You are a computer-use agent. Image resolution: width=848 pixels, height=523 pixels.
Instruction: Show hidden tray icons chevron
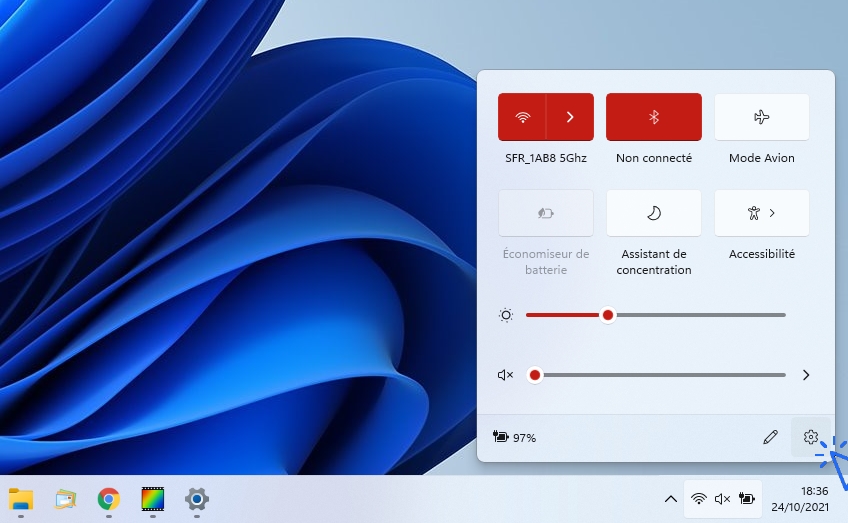pos(671,498)
